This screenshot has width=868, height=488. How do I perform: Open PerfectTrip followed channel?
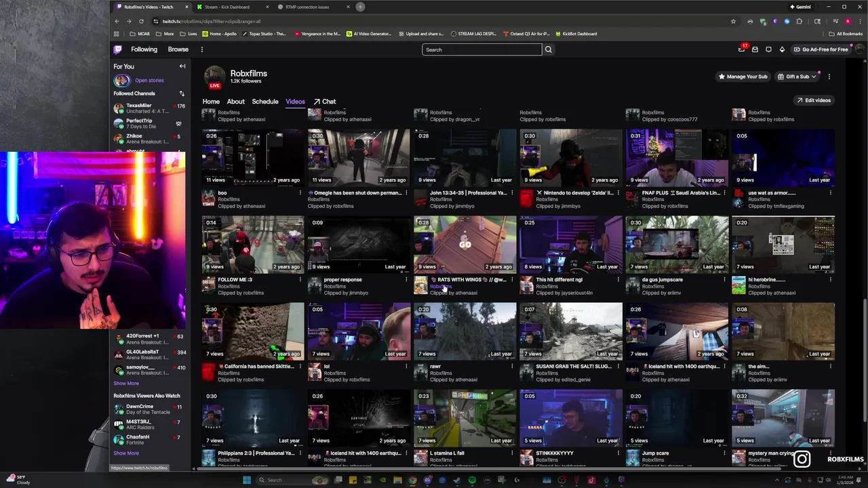(x=149, y=123)
